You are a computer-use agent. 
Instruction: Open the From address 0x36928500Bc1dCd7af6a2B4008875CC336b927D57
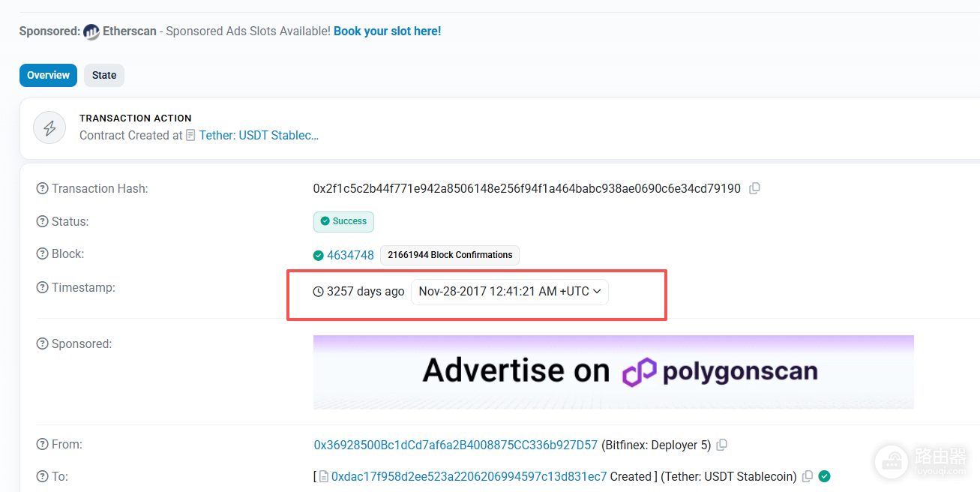click(456, 445)
